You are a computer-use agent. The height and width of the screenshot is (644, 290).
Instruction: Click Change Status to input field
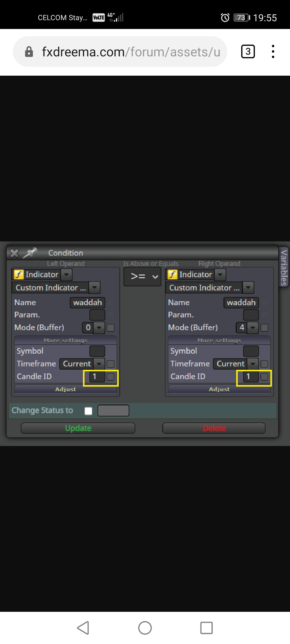coord(113,411)
